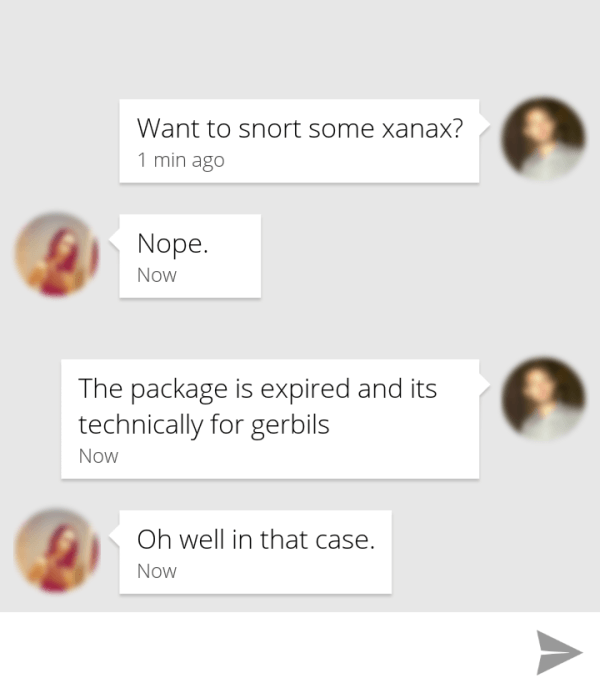Click the "Now" timestamp under "Nope."

tap(157, 275)
